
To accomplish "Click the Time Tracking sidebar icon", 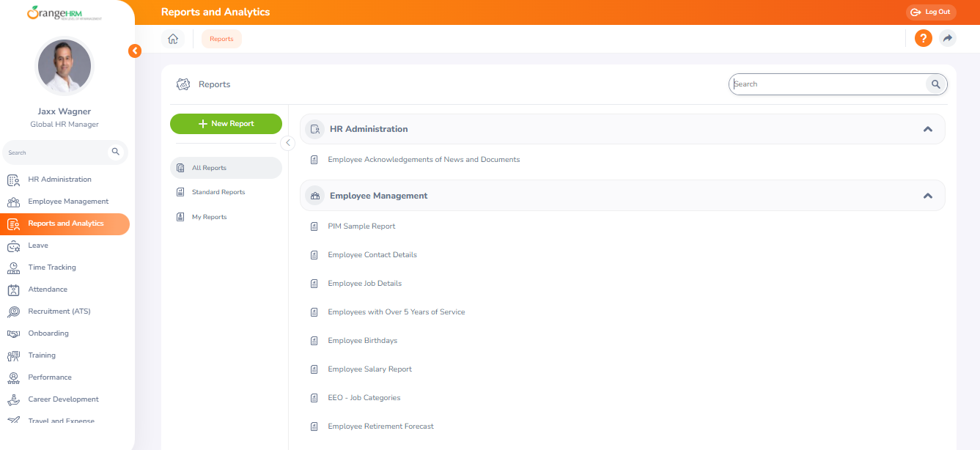I will click(x=13, y=268).
